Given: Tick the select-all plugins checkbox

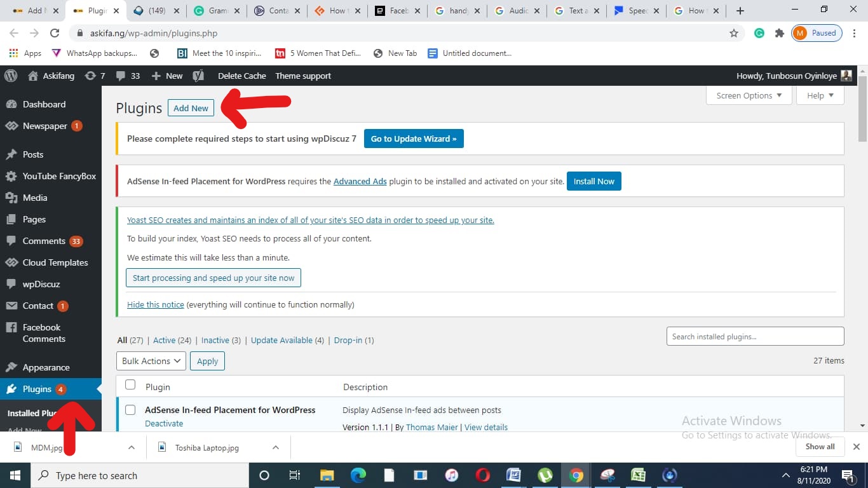Looking at the screenshot, I should (x=130, y=385).
